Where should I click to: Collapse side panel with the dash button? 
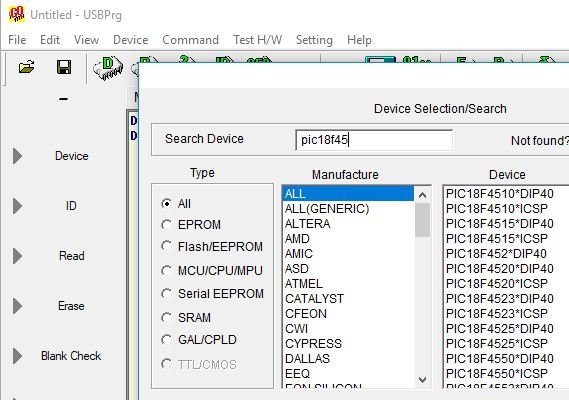click(64, 99)
